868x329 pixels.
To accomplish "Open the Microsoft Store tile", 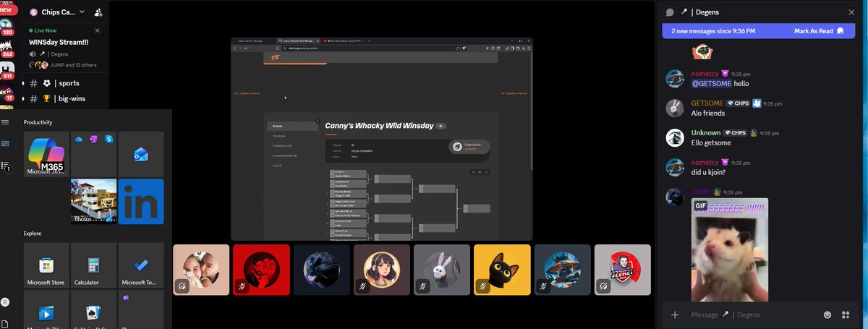I will (46, 265).
